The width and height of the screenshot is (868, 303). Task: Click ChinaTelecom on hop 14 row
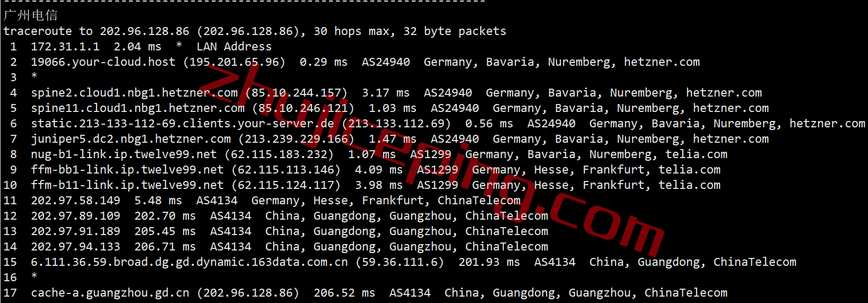507,247
